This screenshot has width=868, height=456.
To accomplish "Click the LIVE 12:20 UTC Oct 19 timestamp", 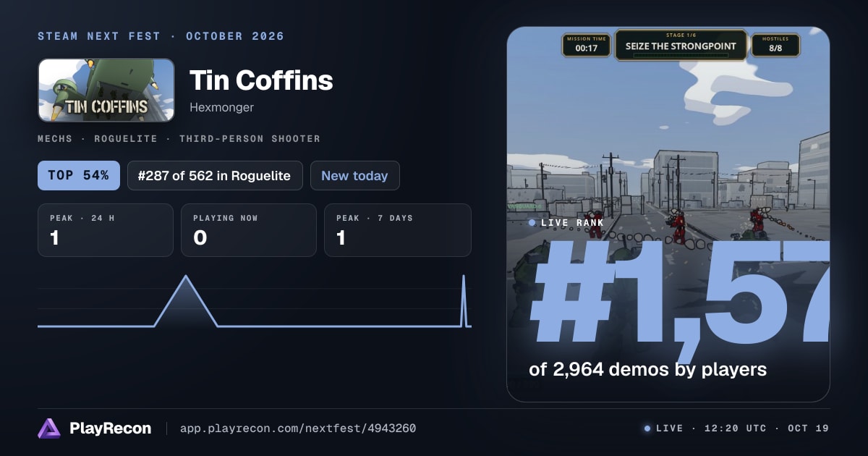I will [736, 428].
